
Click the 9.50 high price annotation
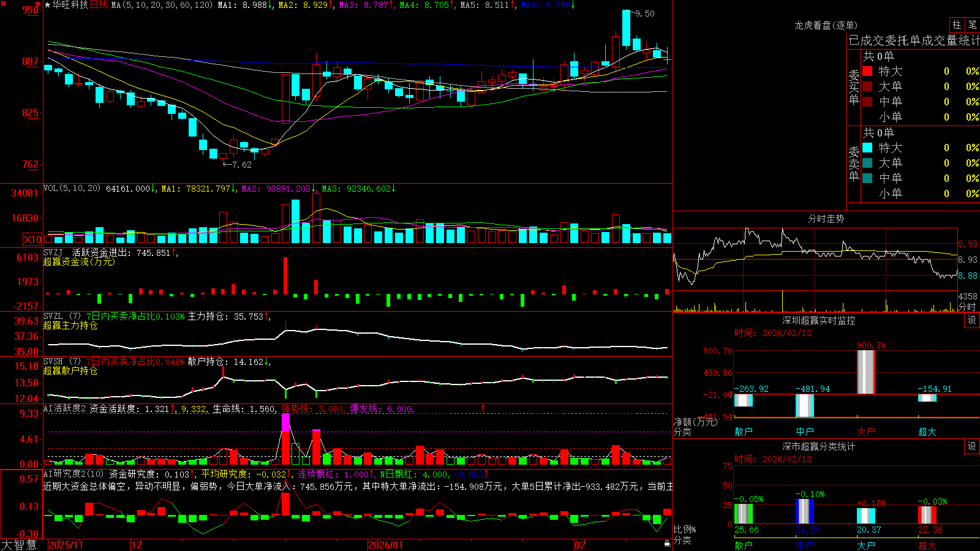[x=645, y=13]
